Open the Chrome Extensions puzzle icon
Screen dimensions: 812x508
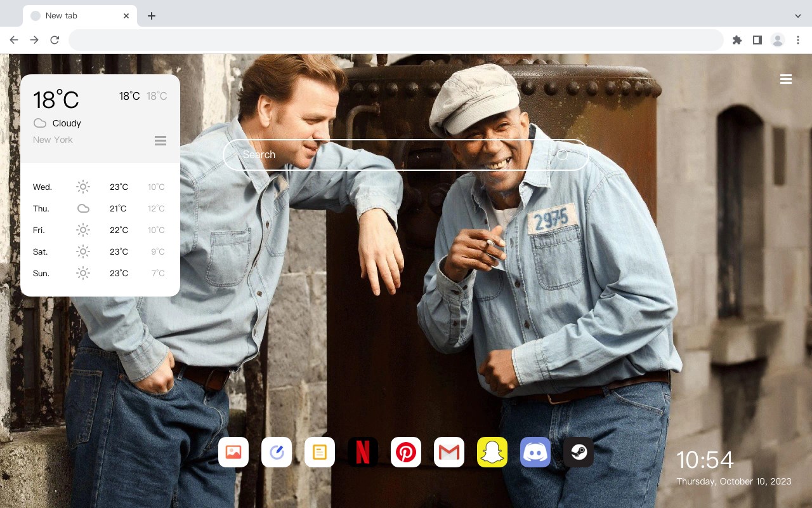(737, 40)
